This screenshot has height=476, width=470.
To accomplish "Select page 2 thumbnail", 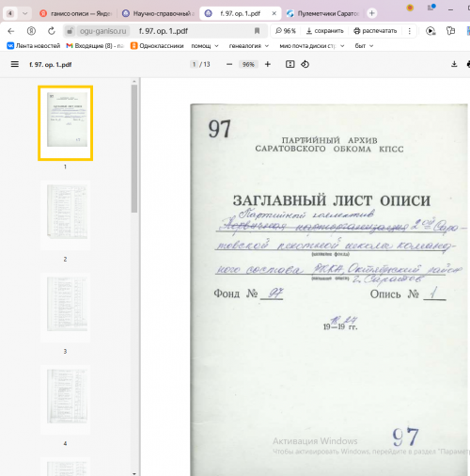I will click(x=65, y=215).
